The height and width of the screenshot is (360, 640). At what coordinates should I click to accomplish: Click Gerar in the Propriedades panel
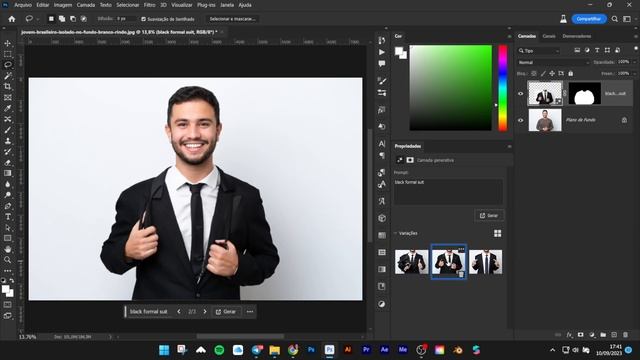[489, 216]
